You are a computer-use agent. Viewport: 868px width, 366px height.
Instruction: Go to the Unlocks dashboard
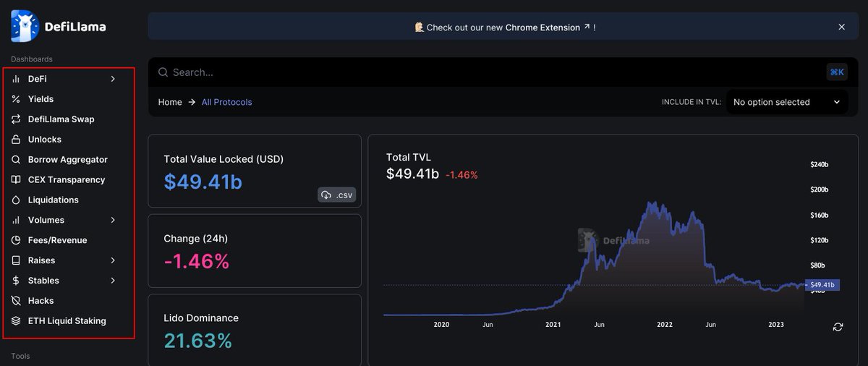click(x=45, y=140)
